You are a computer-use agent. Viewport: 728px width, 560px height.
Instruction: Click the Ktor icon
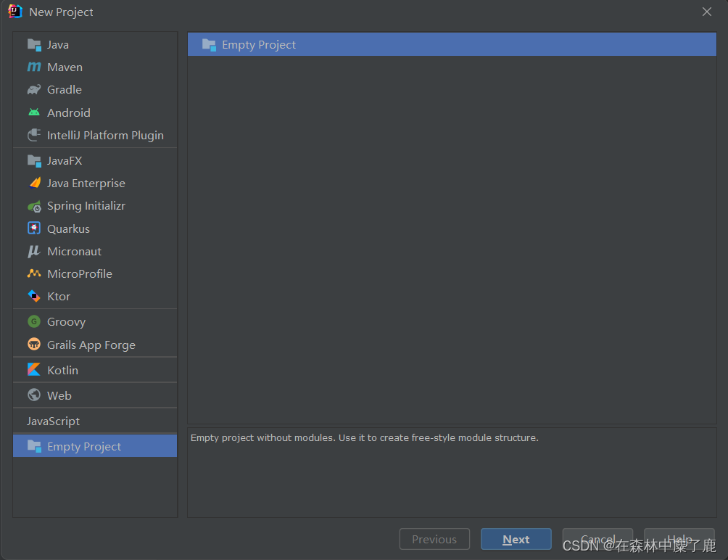[x=34, y=296]
